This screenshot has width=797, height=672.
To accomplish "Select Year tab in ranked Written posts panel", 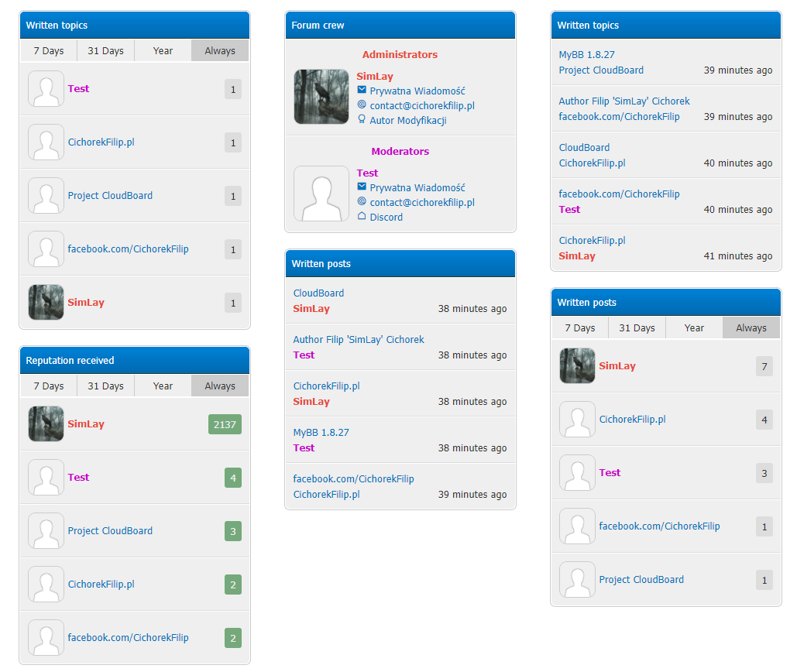I will (x=694, y=327).
